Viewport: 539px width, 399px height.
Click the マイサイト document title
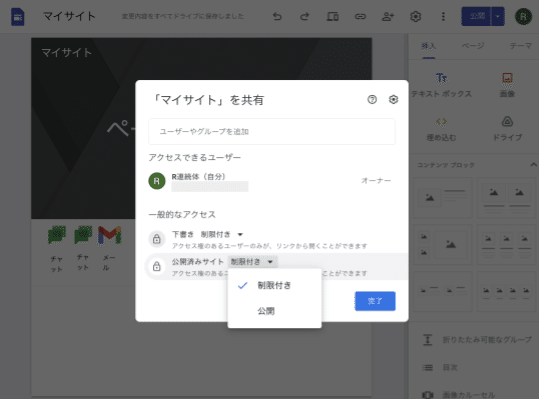69,16
